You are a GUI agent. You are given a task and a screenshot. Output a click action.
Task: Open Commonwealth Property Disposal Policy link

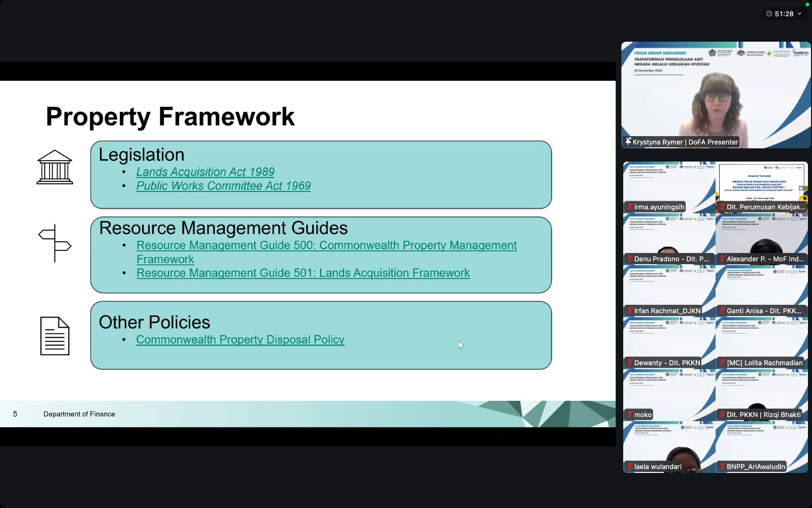(x=240, y=340)
